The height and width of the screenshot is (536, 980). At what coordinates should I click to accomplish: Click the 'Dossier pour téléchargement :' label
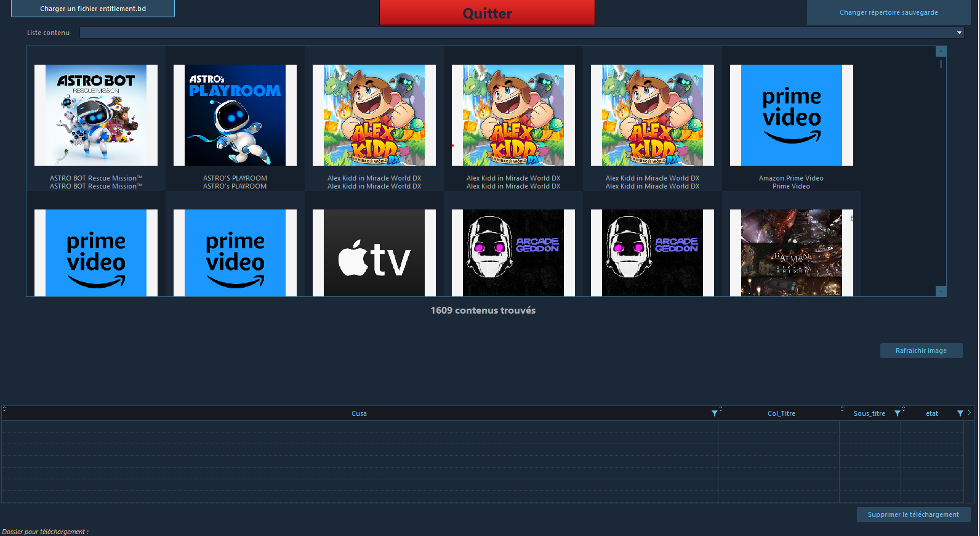click(x=45, y=532)
